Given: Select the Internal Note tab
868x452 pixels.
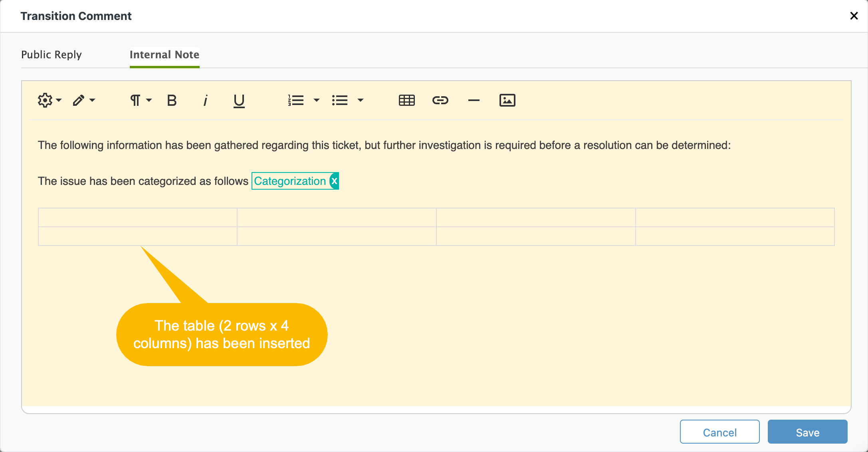Looking at the screenshot, I should tap(164, 55).
